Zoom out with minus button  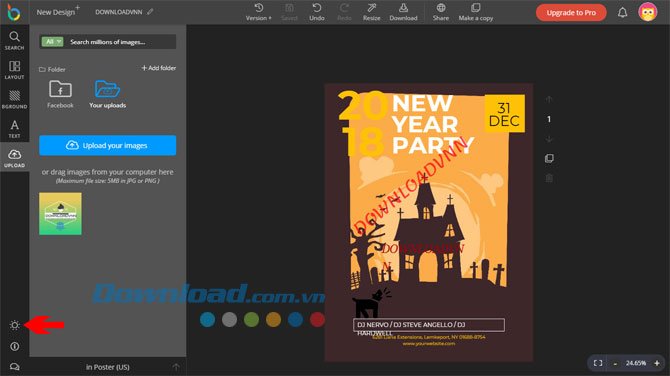click(x=615, y=364)
